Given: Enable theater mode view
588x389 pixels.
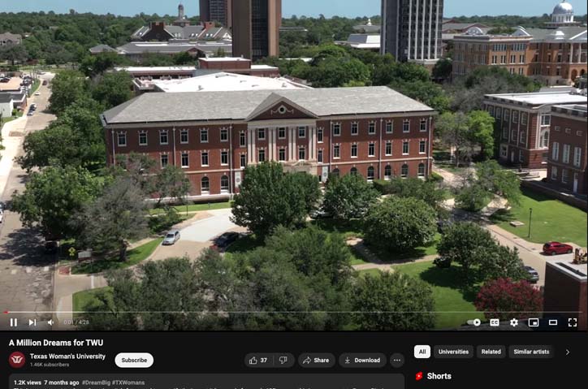Looking at the screenshot, I should click(x=553, y=322).
